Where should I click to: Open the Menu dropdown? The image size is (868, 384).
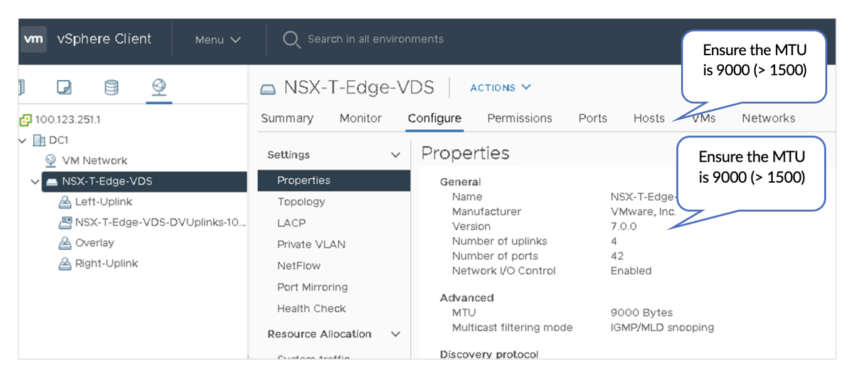(x=218, y=40)
